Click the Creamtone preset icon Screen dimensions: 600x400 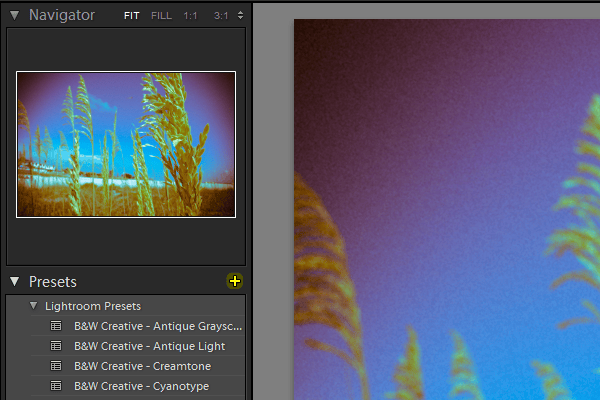56,366
